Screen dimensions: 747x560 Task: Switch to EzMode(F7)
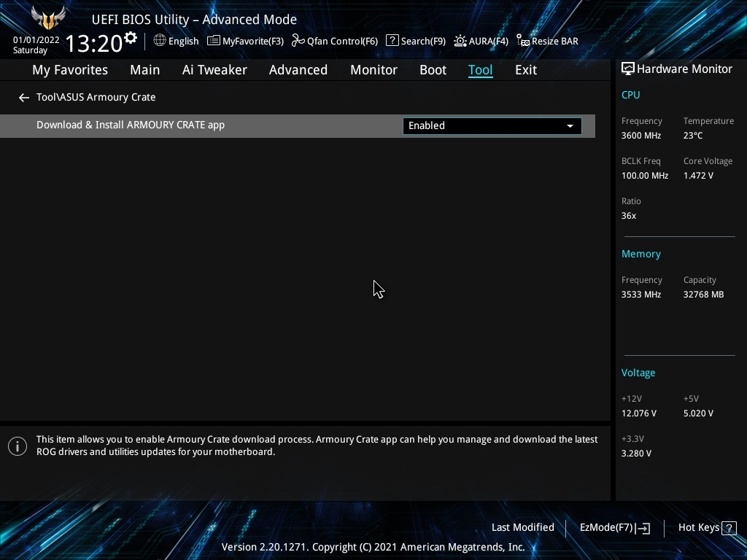tap(606, 528)
